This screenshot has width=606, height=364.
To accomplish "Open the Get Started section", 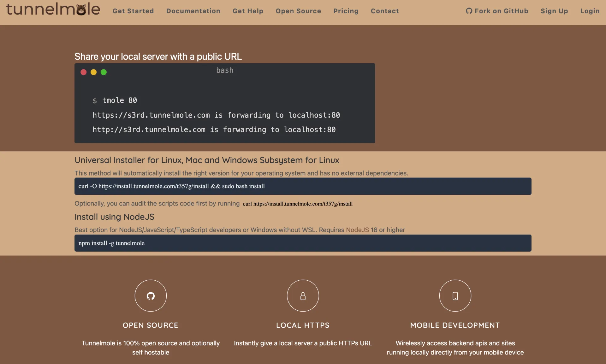I will pyautogui.click(x=133, y=11).
